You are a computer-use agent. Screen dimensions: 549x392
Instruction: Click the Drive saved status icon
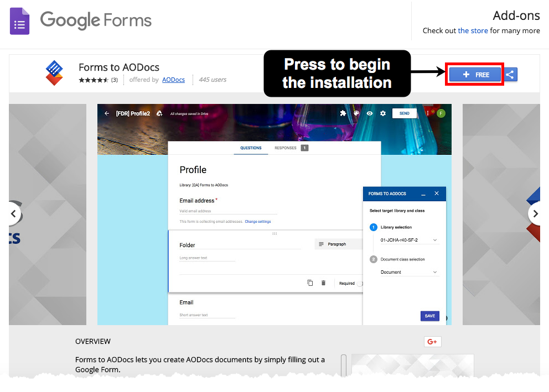click(159, 113)
